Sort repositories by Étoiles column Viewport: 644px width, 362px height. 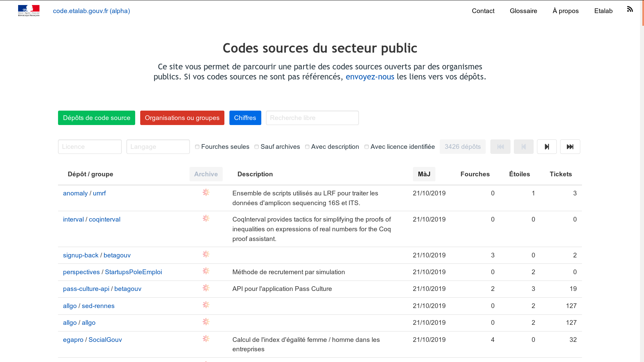519,174
